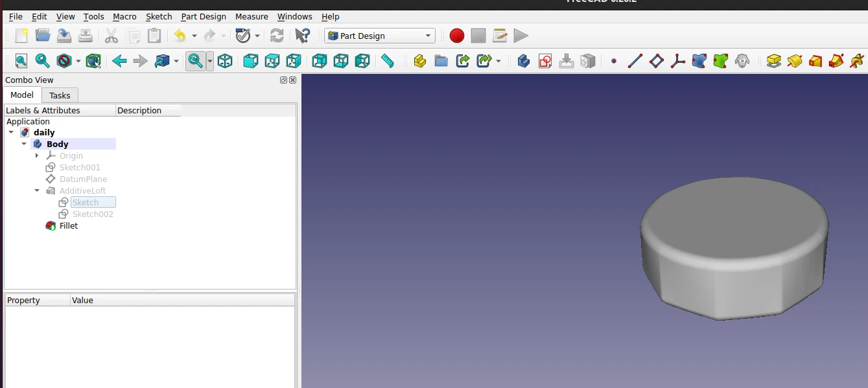868x388 pixels.
Task: Click the Create body icon
Action: [x=524, y=61]
